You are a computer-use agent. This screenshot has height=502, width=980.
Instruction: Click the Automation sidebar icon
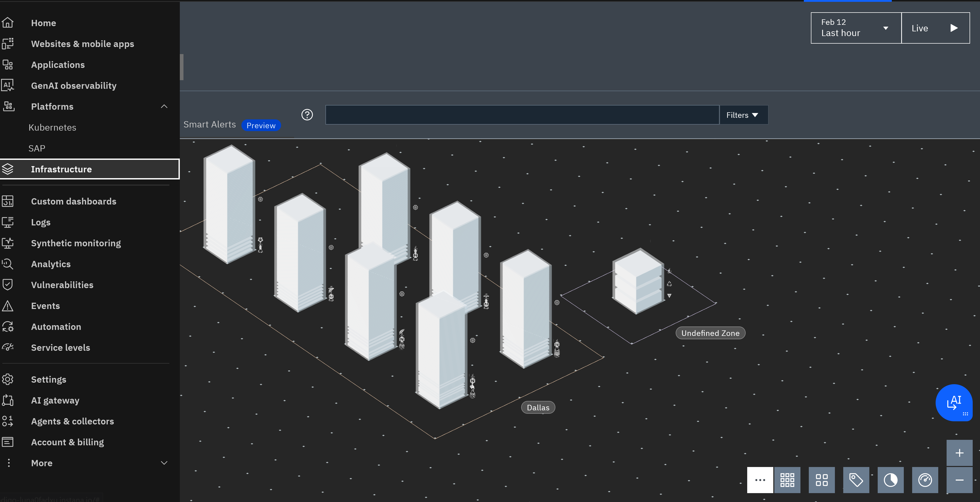coord(8,327)
